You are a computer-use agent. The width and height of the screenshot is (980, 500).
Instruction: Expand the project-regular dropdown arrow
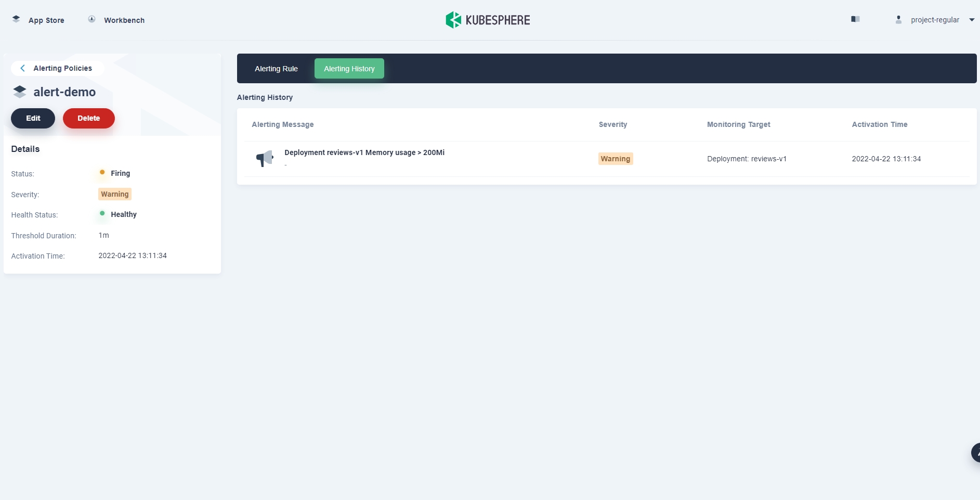click(x=971, y=20)
